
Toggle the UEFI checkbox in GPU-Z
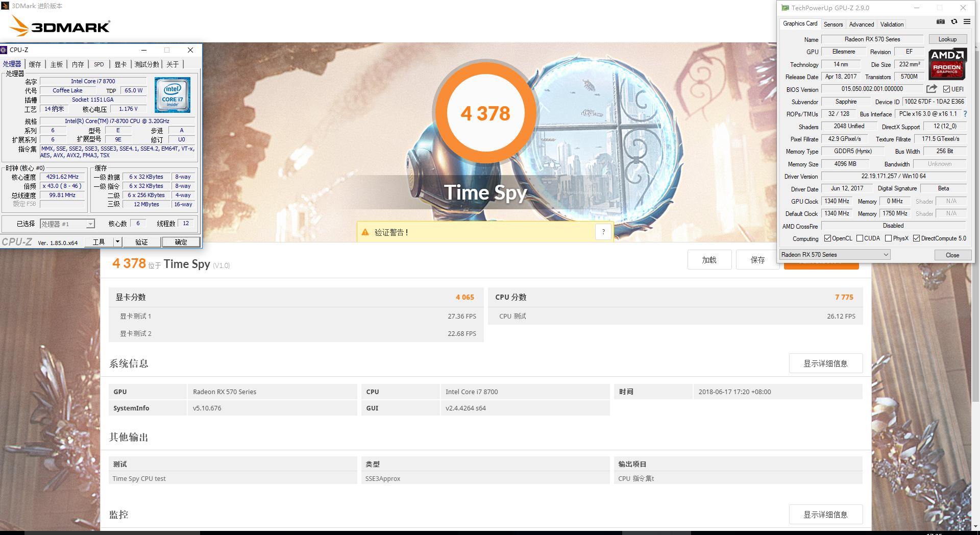coord(946,89)
